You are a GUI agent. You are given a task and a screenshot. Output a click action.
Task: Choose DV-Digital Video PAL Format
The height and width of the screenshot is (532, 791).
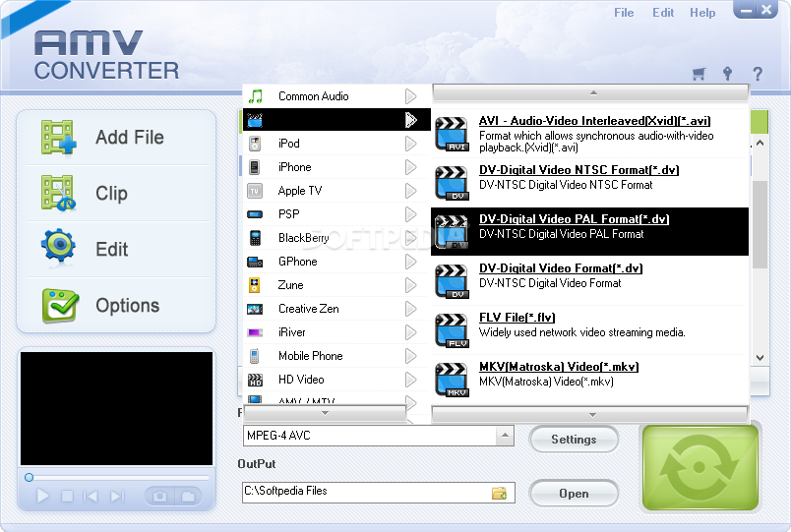pos(589,231)
